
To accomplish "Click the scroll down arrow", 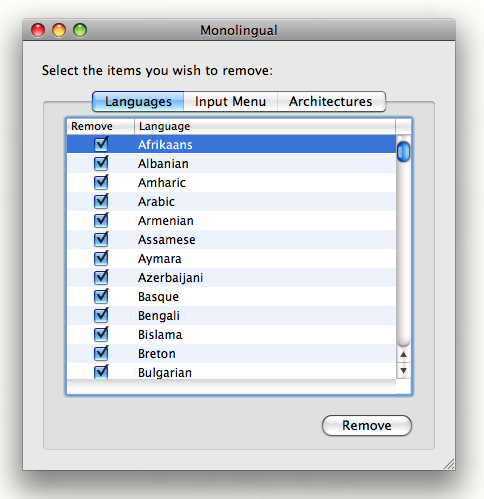I will (404, 371).
